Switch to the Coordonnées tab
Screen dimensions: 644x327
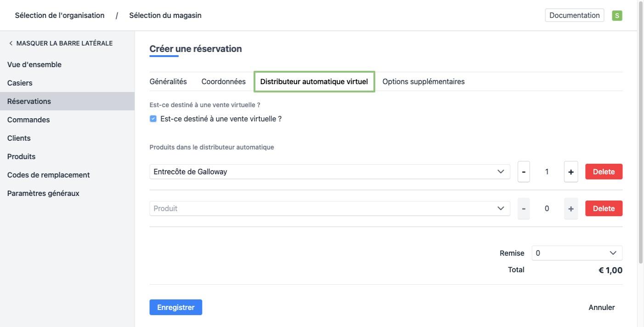pos(223,81)
